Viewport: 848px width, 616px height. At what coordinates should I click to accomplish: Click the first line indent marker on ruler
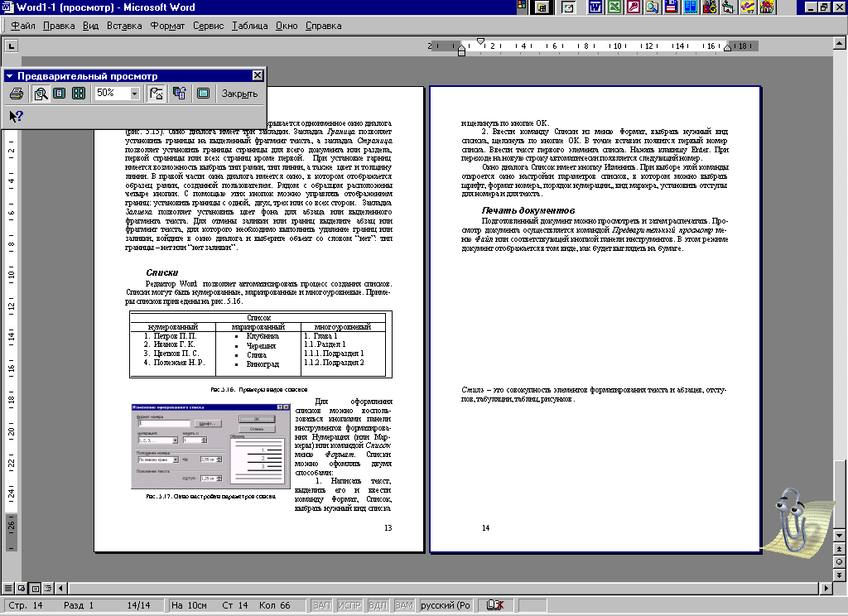coord(481,41)
